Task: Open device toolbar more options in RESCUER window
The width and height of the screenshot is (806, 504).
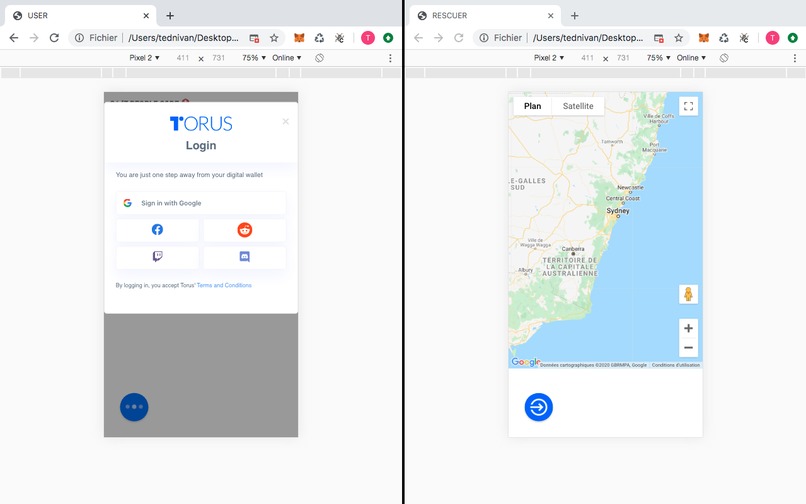Action: tap(795, 58)
